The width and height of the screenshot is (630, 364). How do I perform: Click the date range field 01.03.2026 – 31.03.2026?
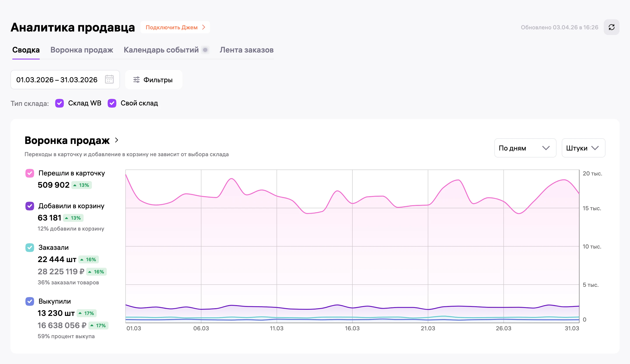click(65, 80)
